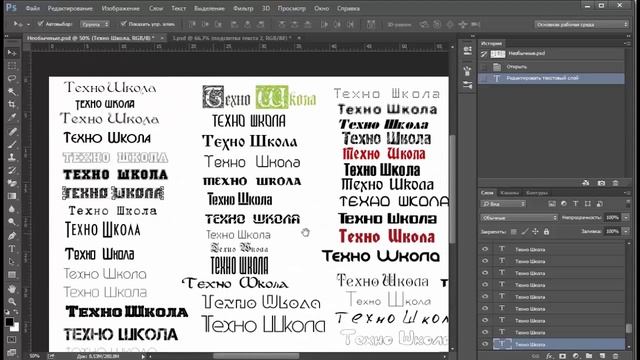The height and width of the screenshot is (360, 640).
Task: Open Основная рабочая среда workspace dropdown
Action: click(x=582, y=24)
